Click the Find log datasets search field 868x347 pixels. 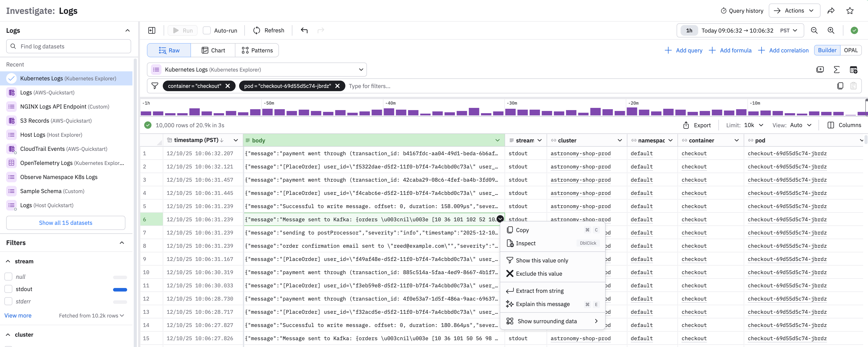pyautogui.click(x=69, y=46)
